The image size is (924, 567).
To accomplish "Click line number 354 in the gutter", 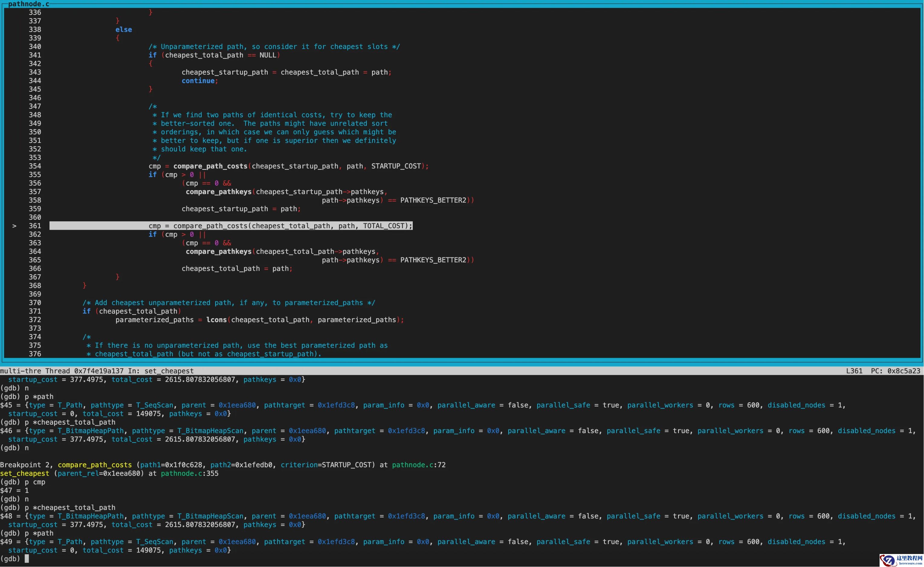I will tap(35, 166).
